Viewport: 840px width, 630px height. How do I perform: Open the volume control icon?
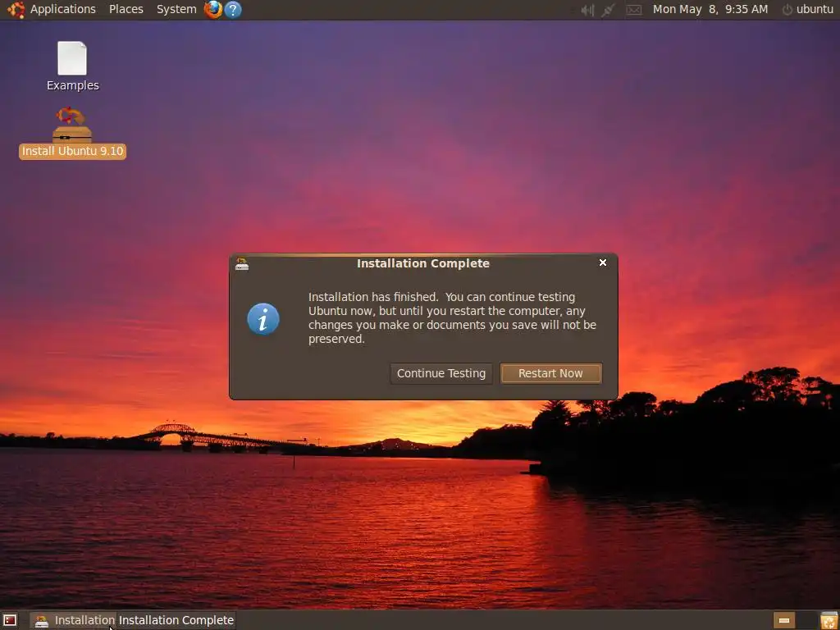tap(587, 10)
